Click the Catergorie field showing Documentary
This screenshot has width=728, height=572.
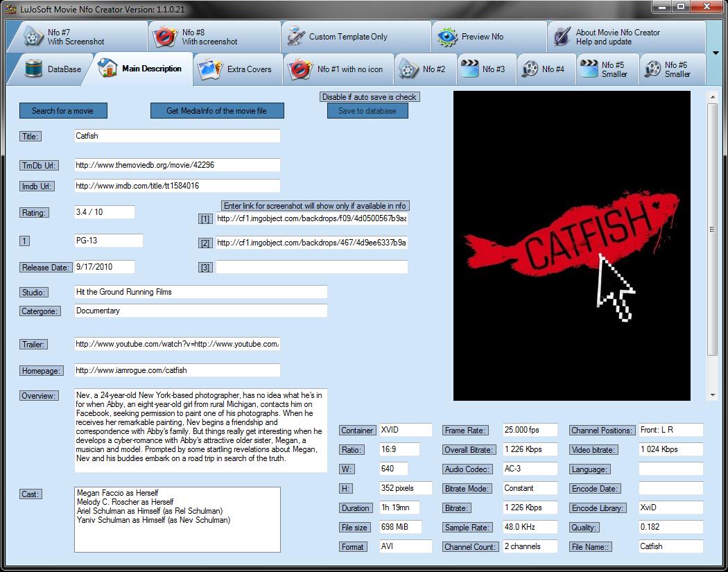pos(200,311)
